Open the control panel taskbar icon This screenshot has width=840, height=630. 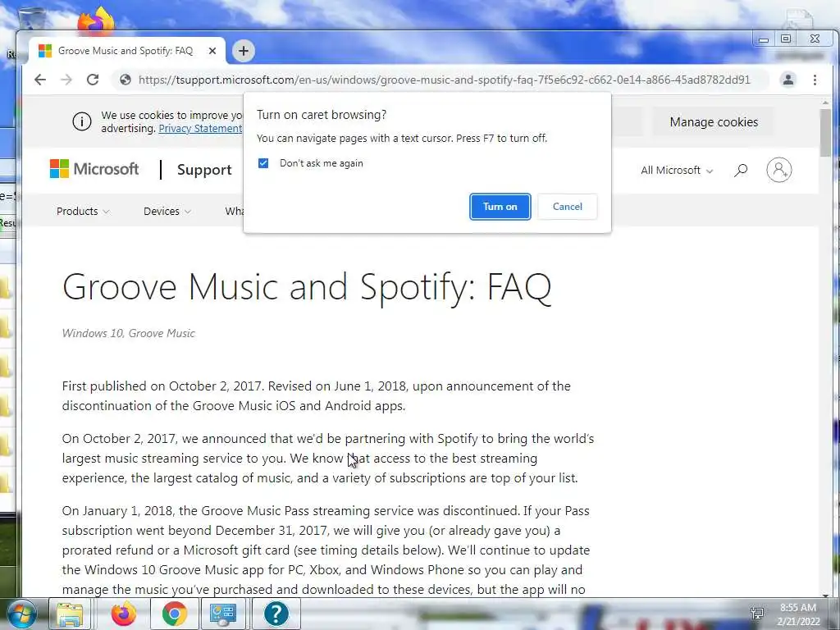click(x=223, y=614)
